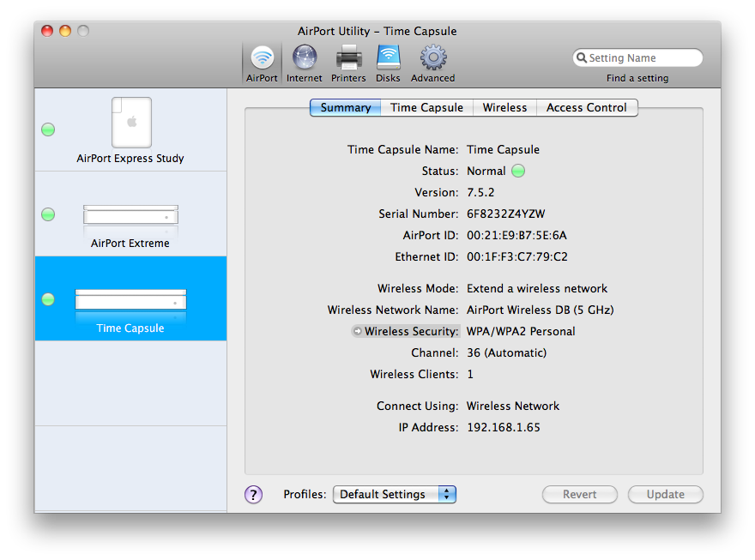
Task: Click the Find a setting label
Action: point(637,78)
